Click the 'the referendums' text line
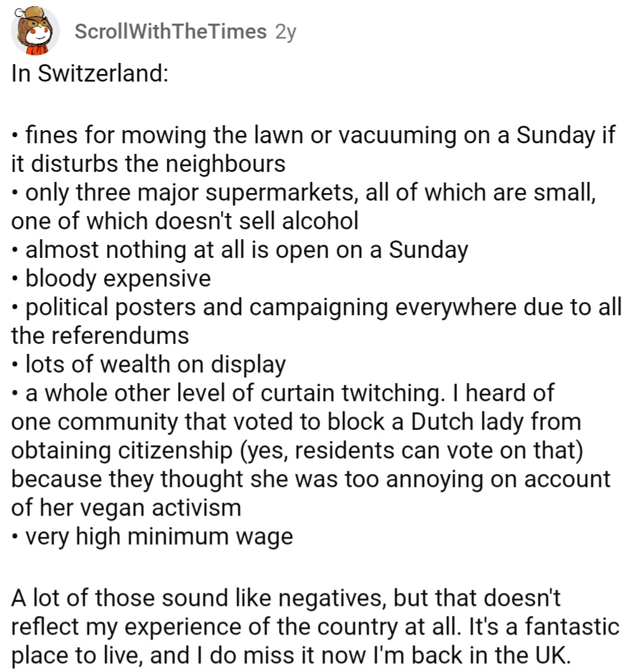630x672 pixels. tap(100, 336)
